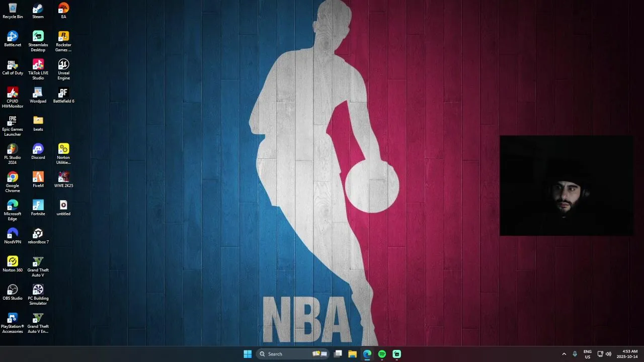Open File Explorer from the taskbar
Screen dimensions: 644x362
[x=353, y=354]
